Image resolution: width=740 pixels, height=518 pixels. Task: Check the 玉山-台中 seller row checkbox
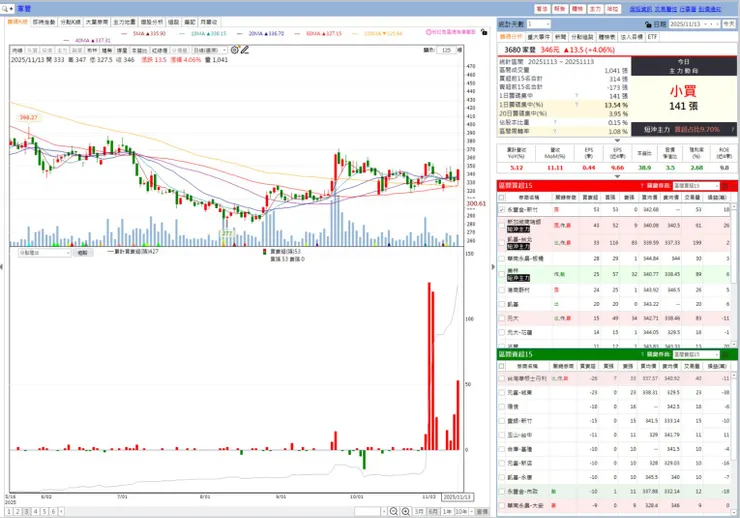pyautogui.click(x=502, y=435)
